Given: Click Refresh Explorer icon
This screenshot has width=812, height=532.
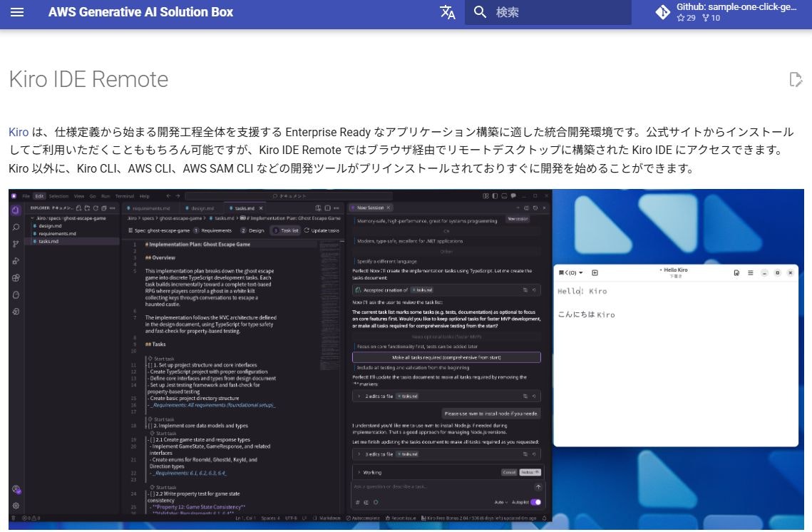Looking at the screenshot, I should tap(96, 208).
